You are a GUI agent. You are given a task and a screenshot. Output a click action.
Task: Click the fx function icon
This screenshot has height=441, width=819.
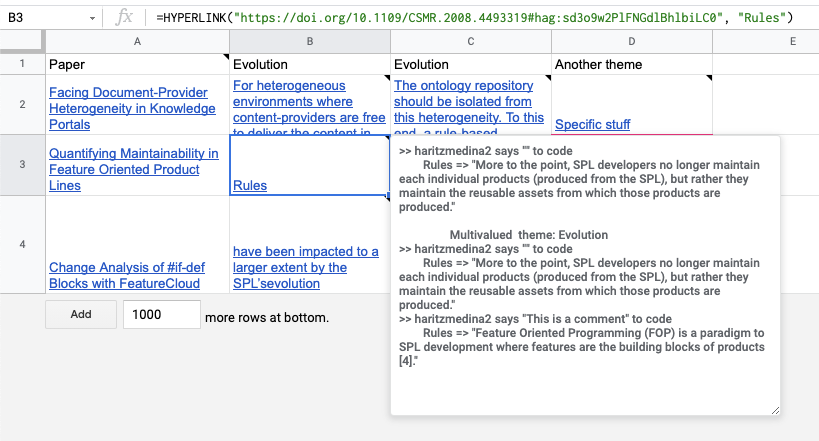click(x=124, y=18)
